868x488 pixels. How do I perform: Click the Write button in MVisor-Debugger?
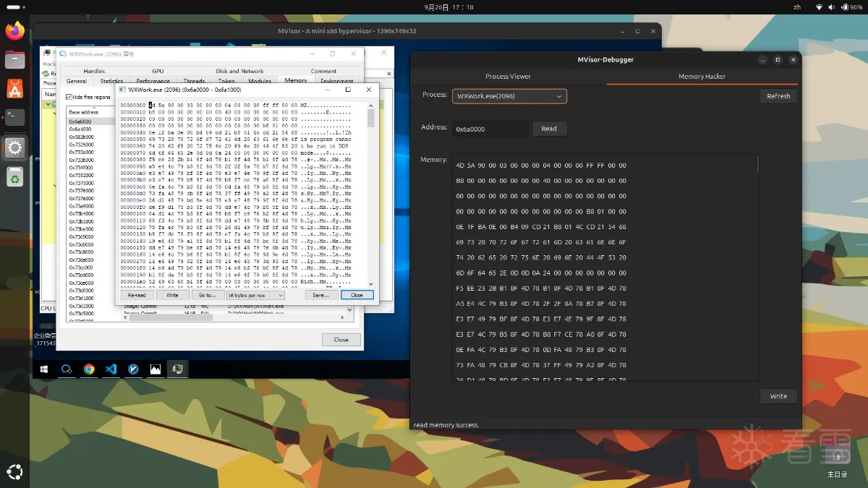coord(778,396)
